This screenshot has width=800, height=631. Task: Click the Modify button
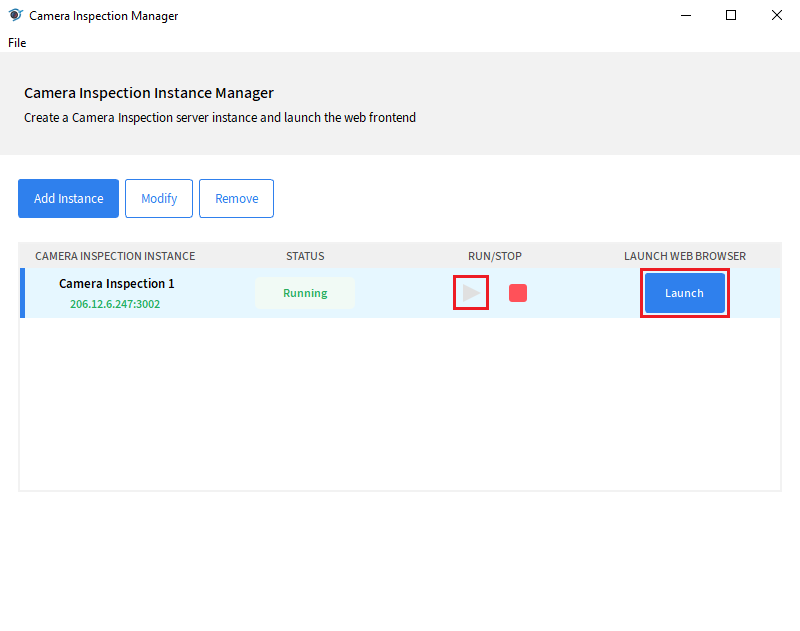(159, 198)
